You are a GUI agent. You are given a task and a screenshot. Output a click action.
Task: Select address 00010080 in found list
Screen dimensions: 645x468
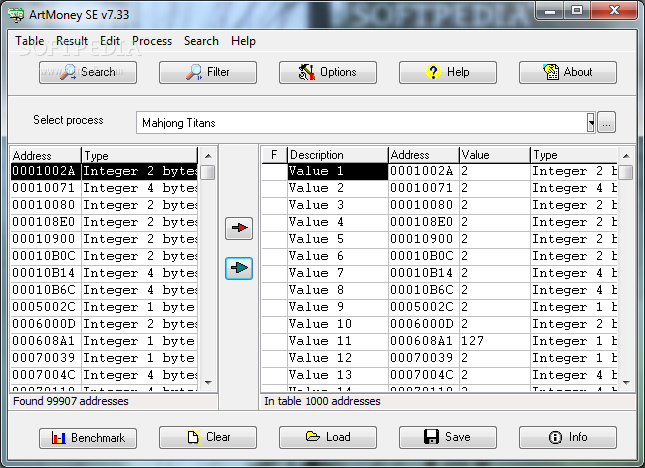click(x=44, y=205)
